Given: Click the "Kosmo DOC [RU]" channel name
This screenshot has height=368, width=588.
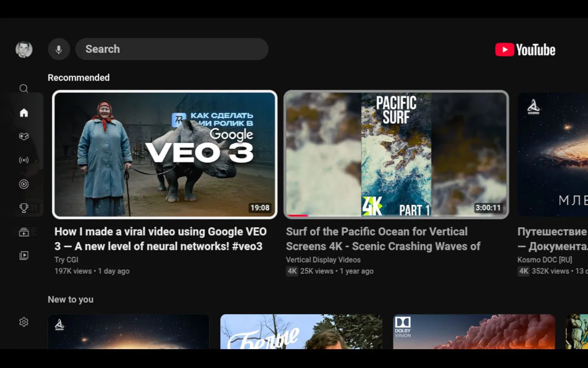Looking at the screenshot, I should pyautogui.click(x=545, y=260).
